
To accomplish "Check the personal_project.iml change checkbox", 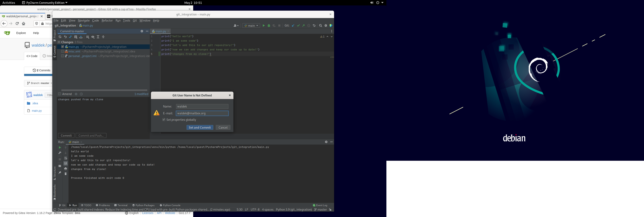I will pos(63,56).
